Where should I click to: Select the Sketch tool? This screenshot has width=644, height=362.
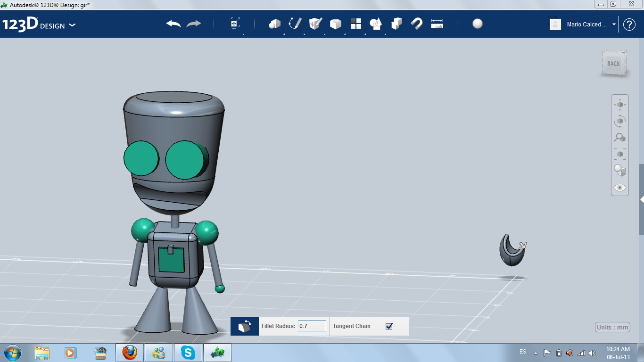[295, 24]
